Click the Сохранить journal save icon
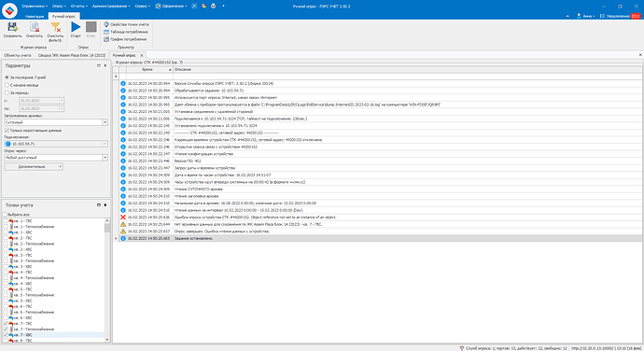Image resolution: width=644 pixels, height=351 pixels. [x=12, y=27]
